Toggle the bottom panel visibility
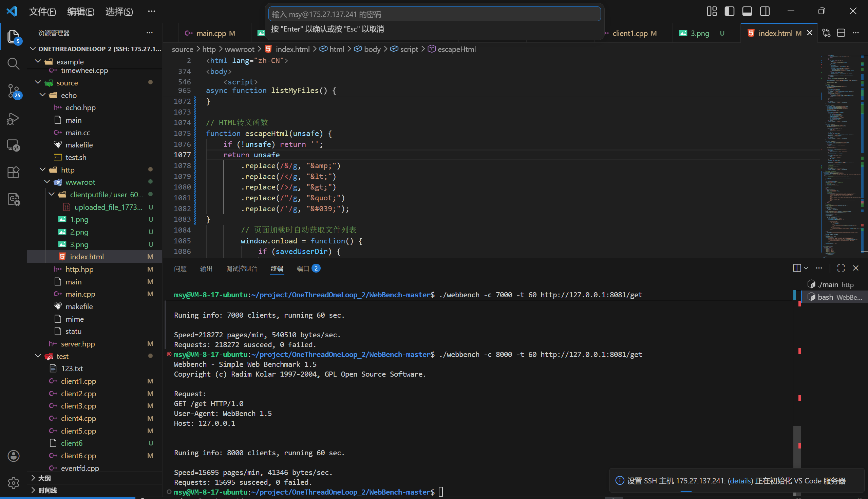The width and height of the screenshot is (868, 499). pyautogui.click(x=747, y=11)
